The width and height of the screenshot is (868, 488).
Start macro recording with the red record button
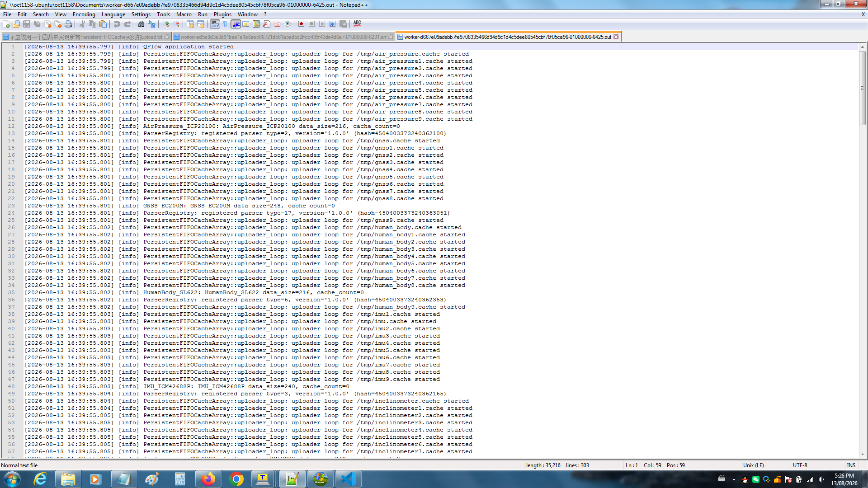pos(301,24)
